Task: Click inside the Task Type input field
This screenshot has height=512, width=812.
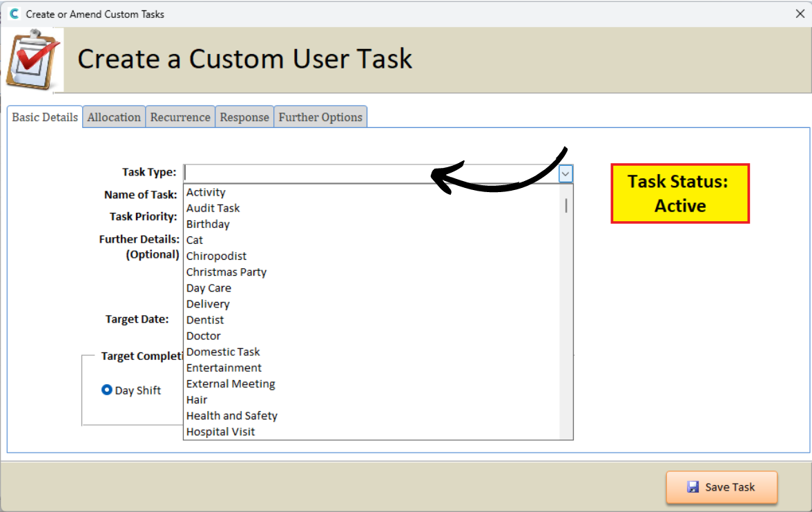Action: 371,173
